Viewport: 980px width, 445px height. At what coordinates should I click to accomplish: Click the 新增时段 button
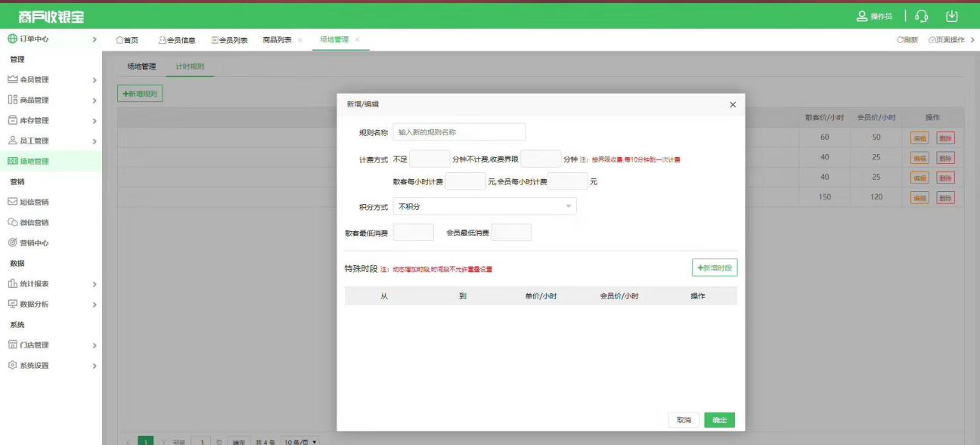click(715, 267)
